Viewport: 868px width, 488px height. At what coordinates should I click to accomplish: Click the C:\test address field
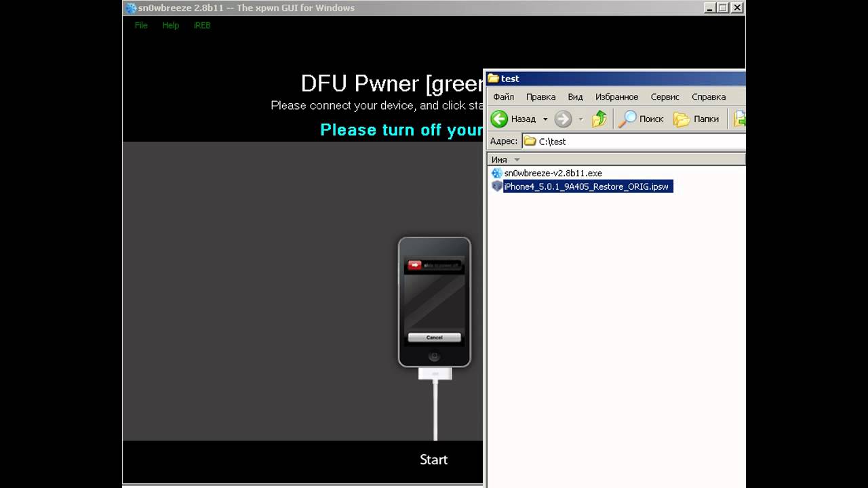tap(633, 142)
